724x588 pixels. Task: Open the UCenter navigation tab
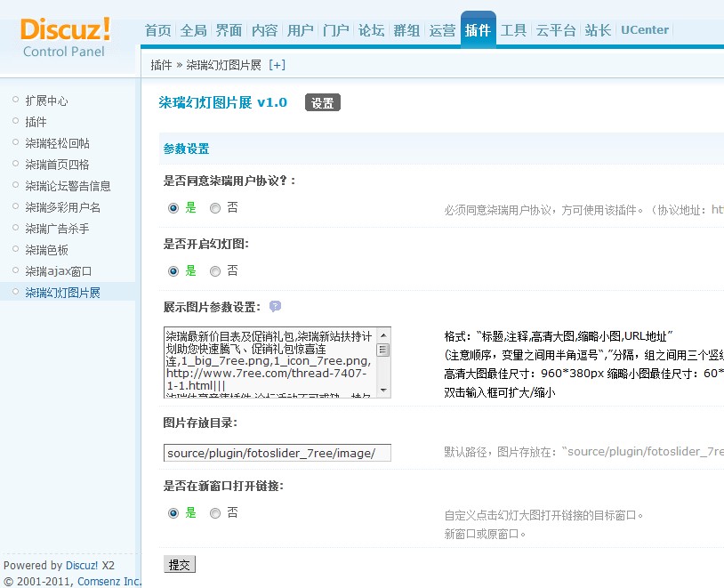click(645, 30)
